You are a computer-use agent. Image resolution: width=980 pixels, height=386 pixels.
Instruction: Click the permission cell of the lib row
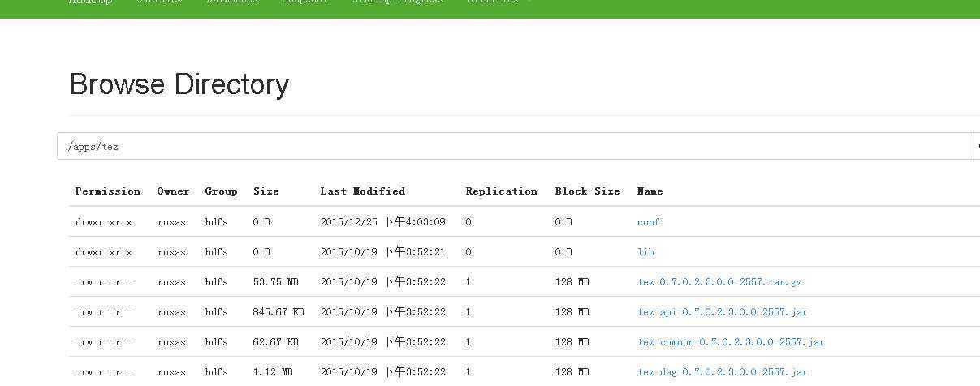pos(103,252)
